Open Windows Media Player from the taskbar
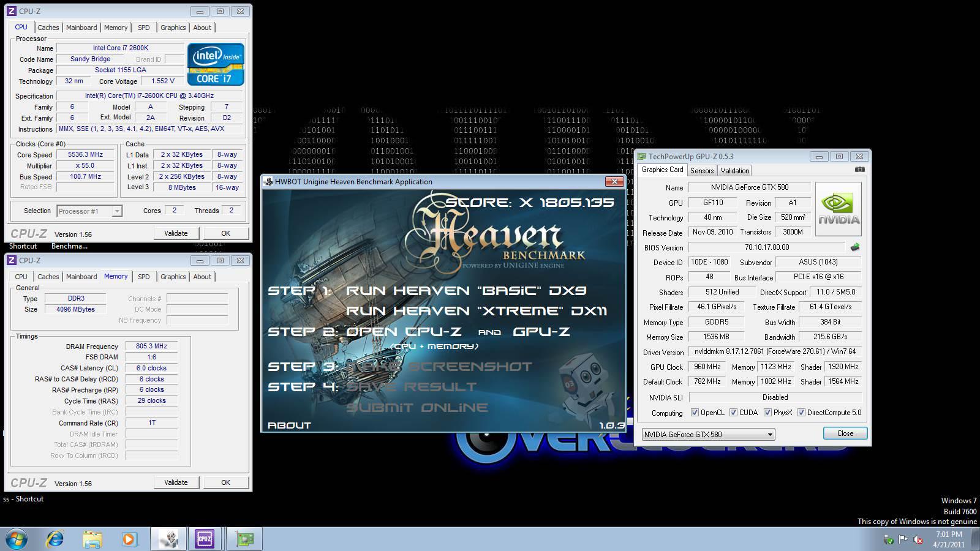Viewport: 980px width, 551px height. pos(129,539)
